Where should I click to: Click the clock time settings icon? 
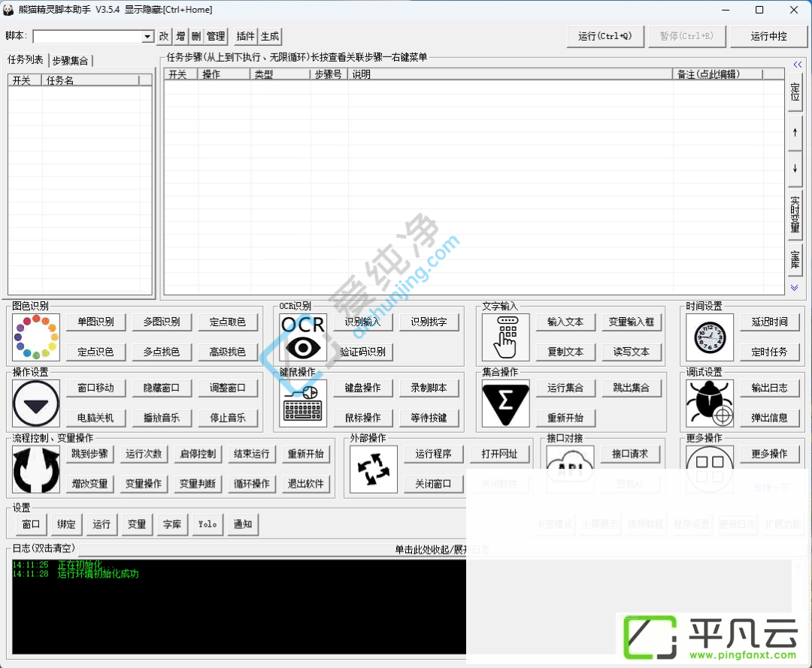pos(710,337)
